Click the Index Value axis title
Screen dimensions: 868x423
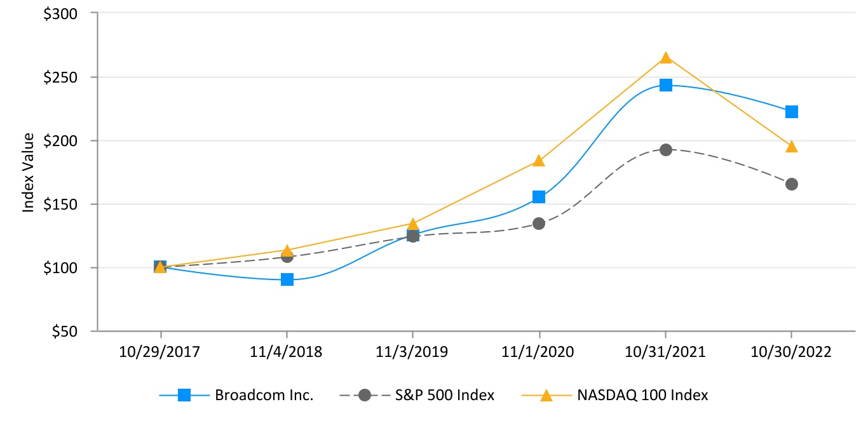(29, 172)
